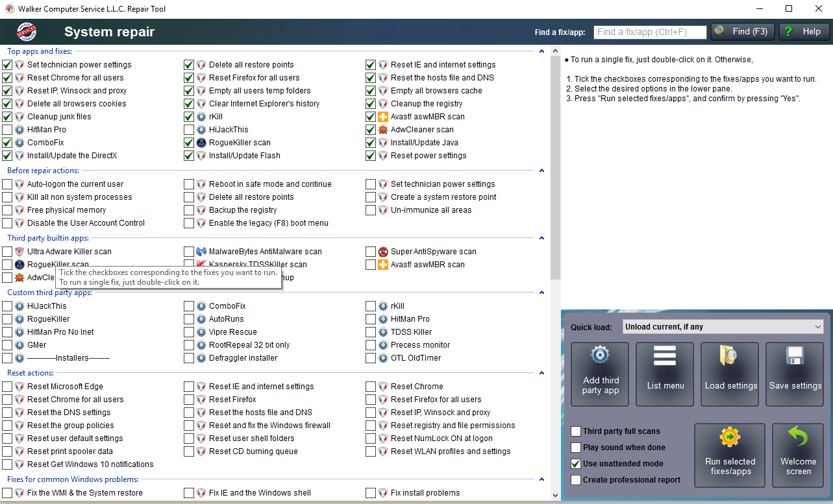Click the shield icon beside Reset print spooler data
Image resolution: width=833 pixels, height=504 pixels.
point(19,451)
